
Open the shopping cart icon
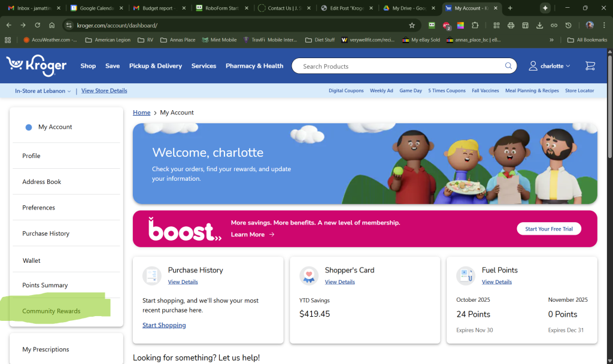(x=590, y=66)
